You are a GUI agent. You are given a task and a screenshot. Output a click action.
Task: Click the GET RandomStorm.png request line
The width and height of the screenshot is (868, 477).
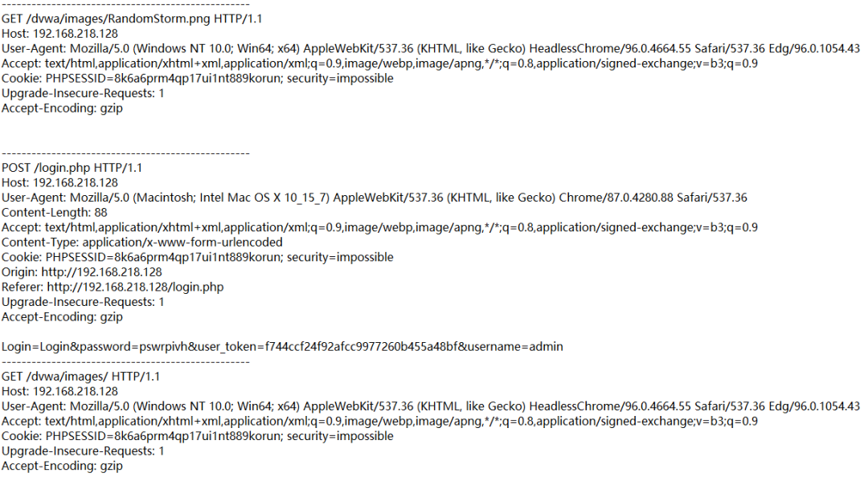pos(132,18)
